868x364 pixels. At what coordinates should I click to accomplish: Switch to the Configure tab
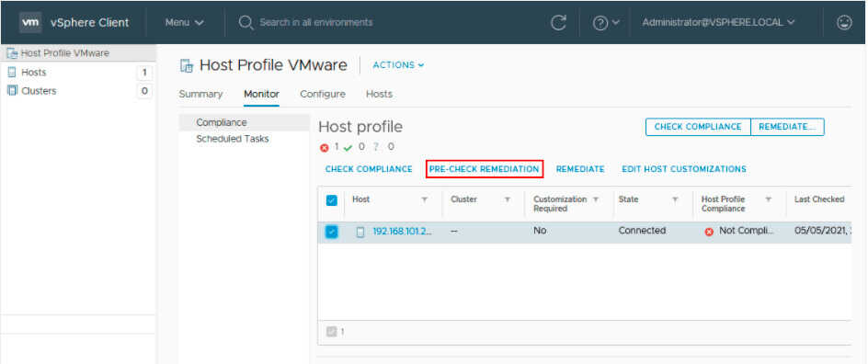click(323, 94)
